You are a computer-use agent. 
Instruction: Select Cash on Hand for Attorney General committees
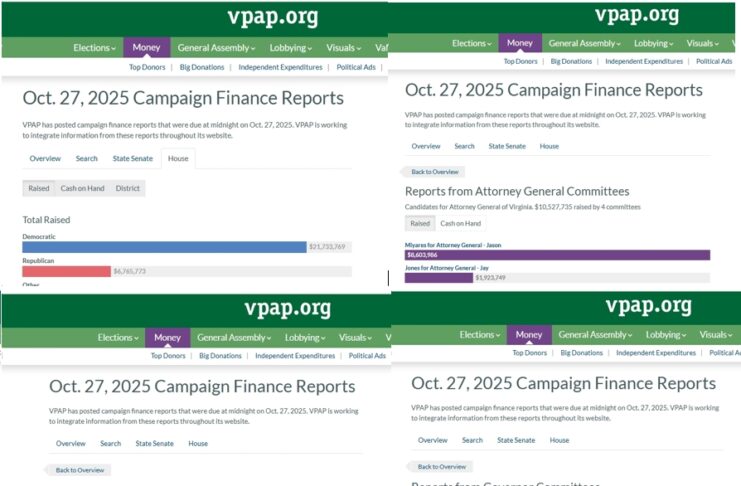coord(460,223)
